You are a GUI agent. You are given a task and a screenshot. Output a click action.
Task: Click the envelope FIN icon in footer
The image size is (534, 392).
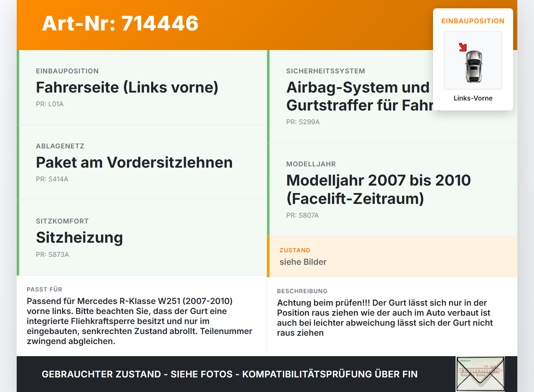[x=480, y=374]
